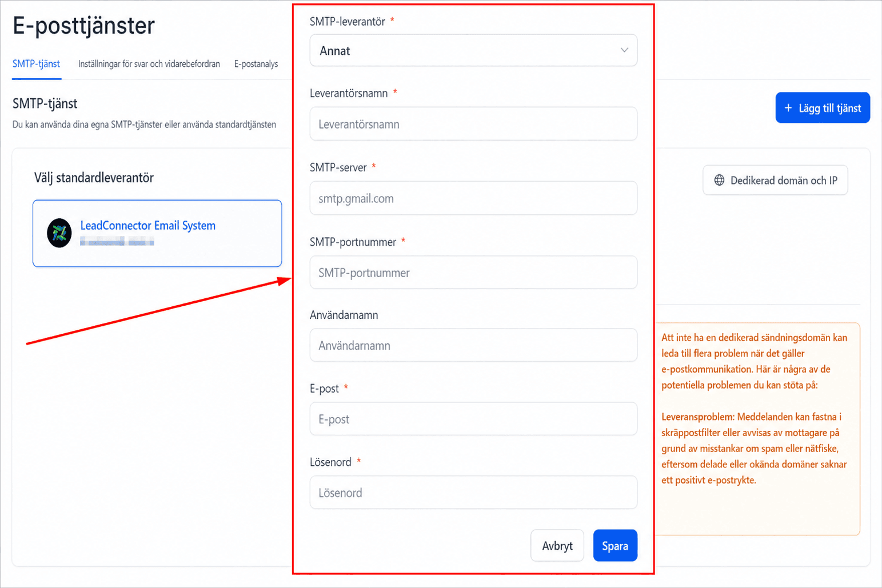Screen dimensions: 882x588
Task: Expand the SMTP-leverantör dropdown chevron
Action: tap(624, 50)
